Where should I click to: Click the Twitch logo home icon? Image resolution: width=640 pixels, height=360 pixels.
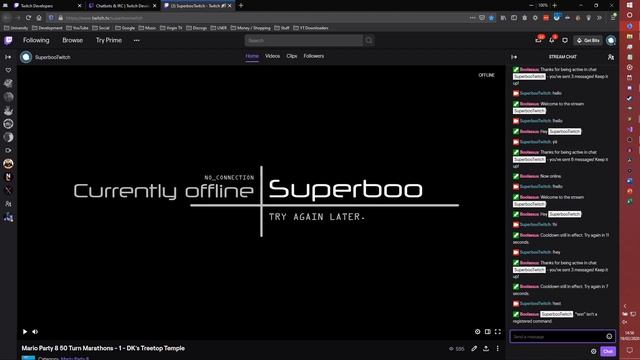(8, 40)
